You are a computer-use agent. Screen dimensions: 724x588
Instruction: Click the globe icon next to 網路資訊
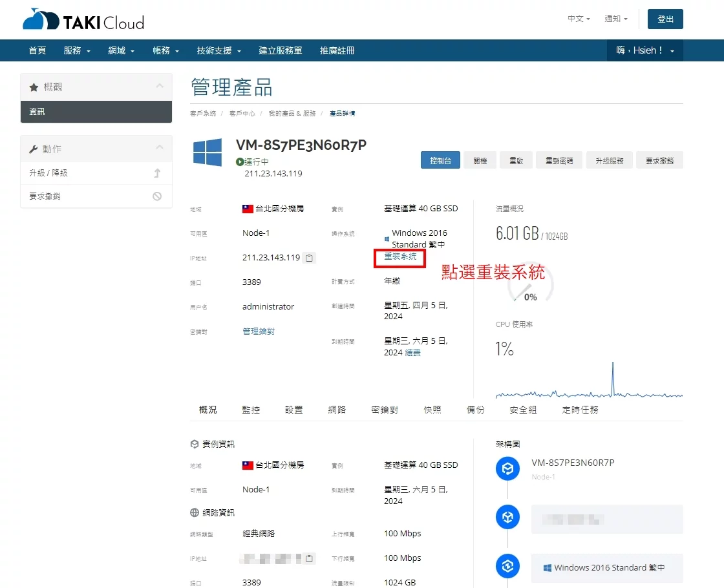pos(195,513)
